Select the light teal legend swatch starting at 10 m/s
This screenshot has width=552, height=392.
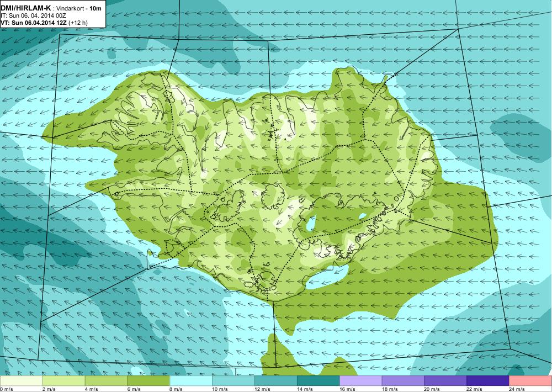click(233, 381)
